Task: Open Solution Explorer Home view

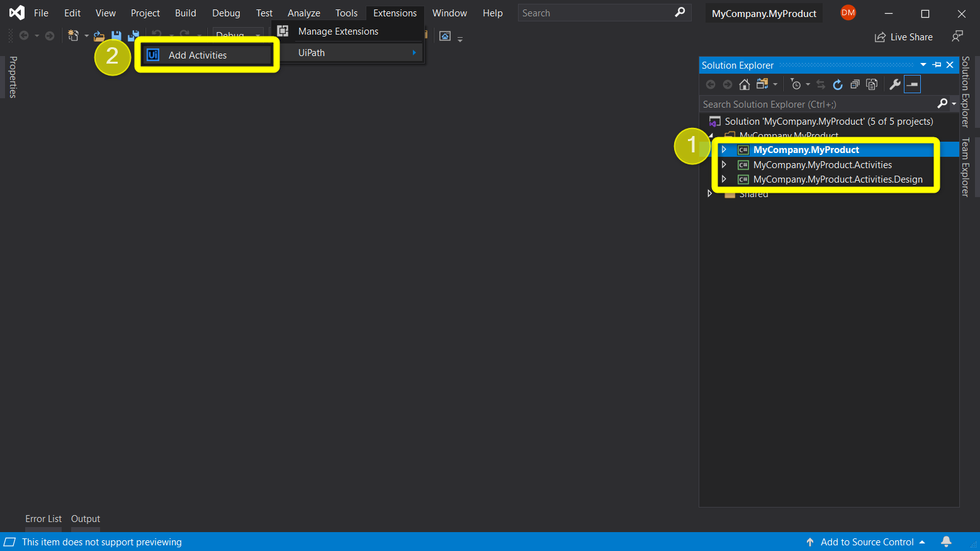Action: coord(744,84)
